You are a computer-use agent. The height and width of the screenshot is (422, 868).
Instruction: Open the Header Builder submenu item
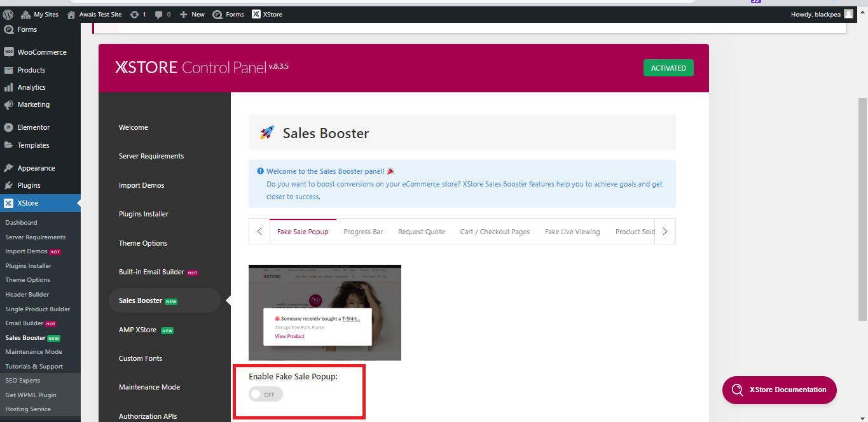[x=27, y=295]
